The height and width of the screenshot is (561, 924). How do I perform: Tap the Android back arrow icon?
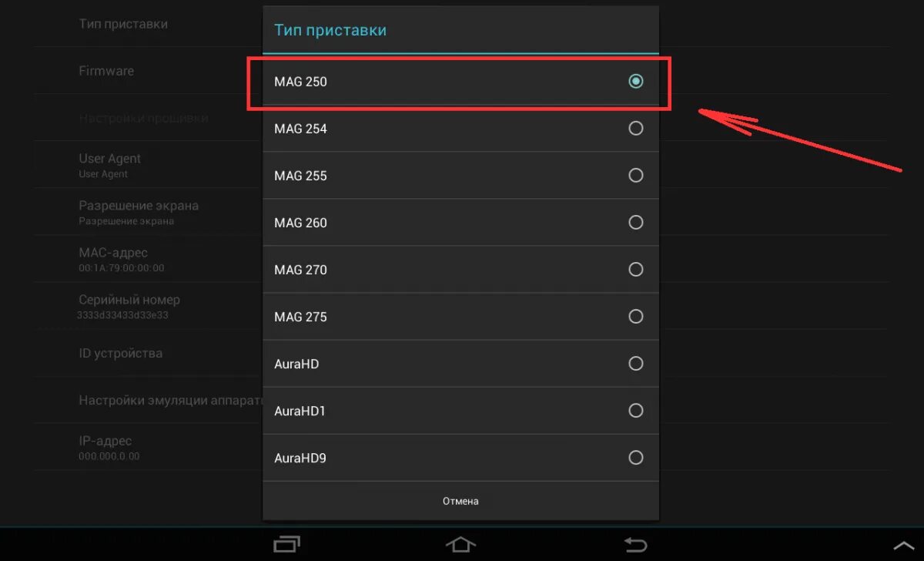pos(635,544)
